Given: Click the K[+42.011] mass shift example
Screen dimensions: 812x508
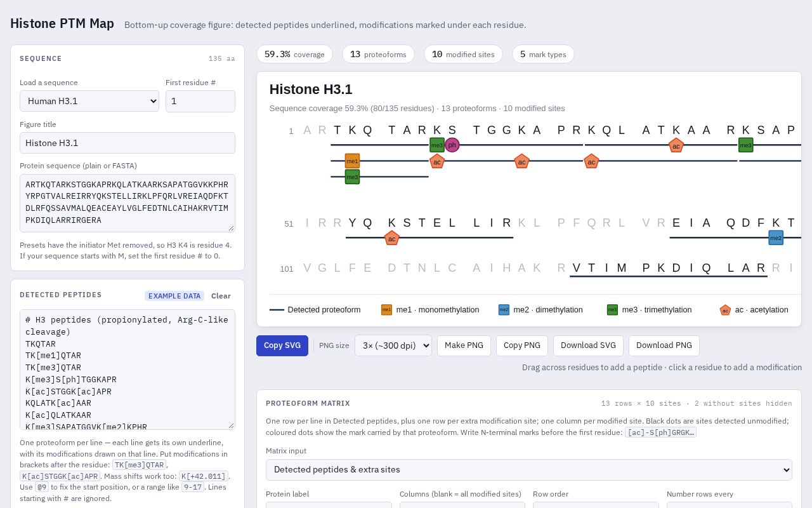Looking at the screenshot, I should [x=202, y=476].
